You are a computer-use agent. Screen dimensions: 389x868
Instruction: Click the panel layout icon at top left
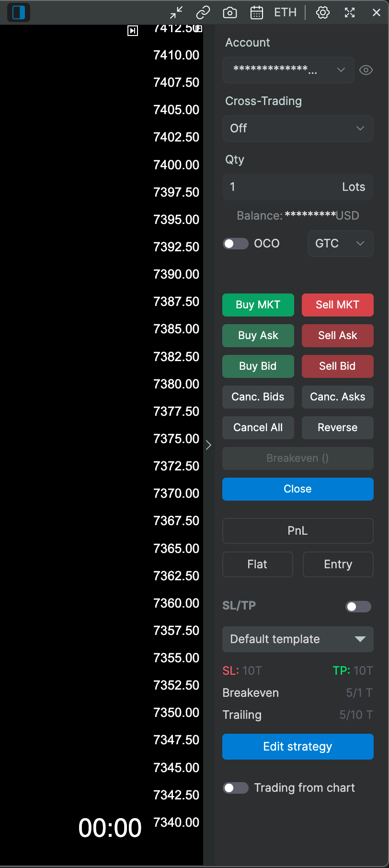[x=19, y=12]
